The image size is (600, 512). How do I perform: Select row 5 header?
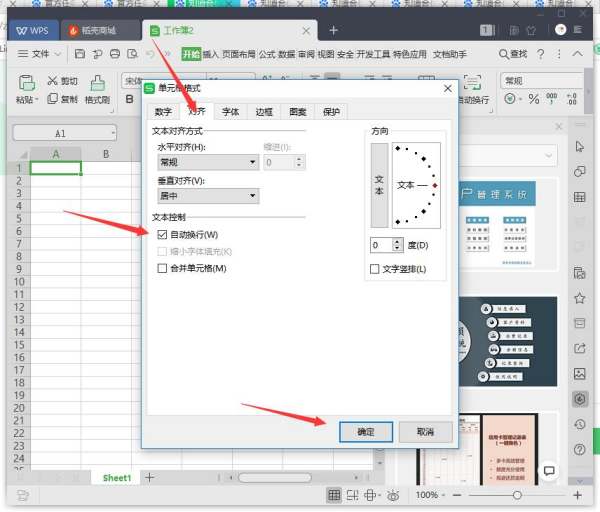(18, 218)
